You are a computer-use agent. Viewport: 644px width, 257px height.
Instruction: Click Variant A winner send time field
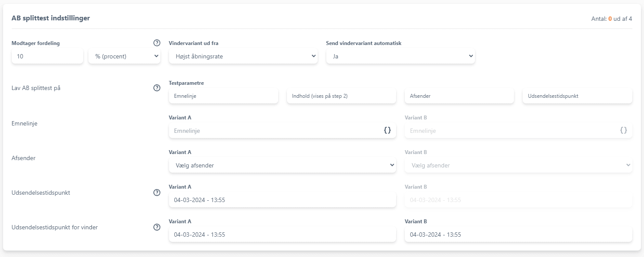coord(282,235)
